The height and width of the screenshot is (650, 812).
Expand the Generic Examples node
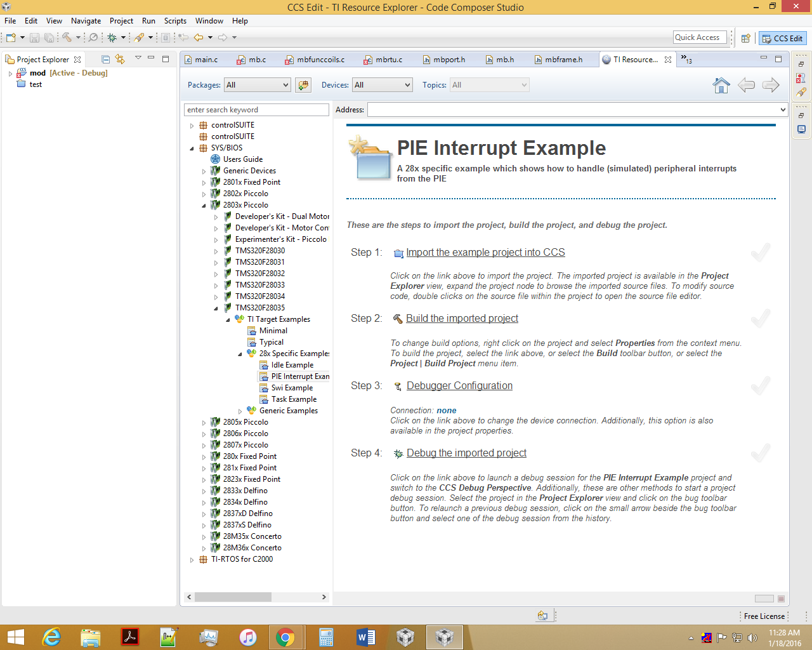coord(240,411)
